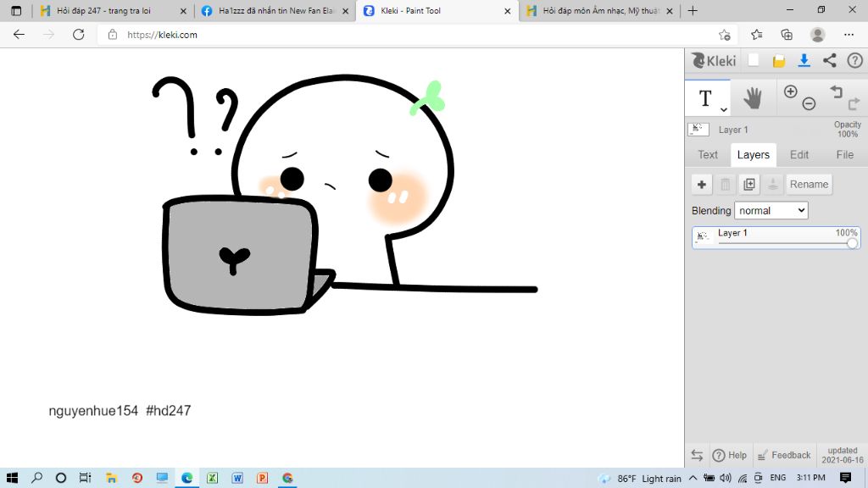Expand the tool chooser arrow under Text tool
The image size is (868, 488).
(x=724, y=109)
